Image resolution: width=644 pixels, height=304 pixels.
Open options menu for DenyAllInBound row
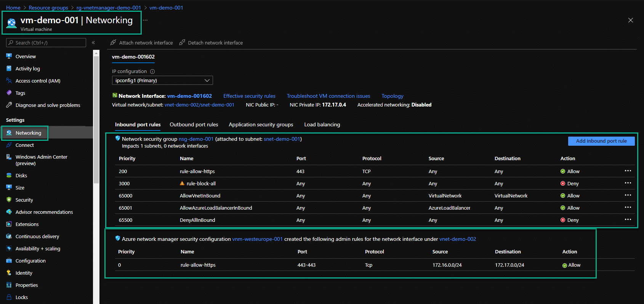pos(628,220)
